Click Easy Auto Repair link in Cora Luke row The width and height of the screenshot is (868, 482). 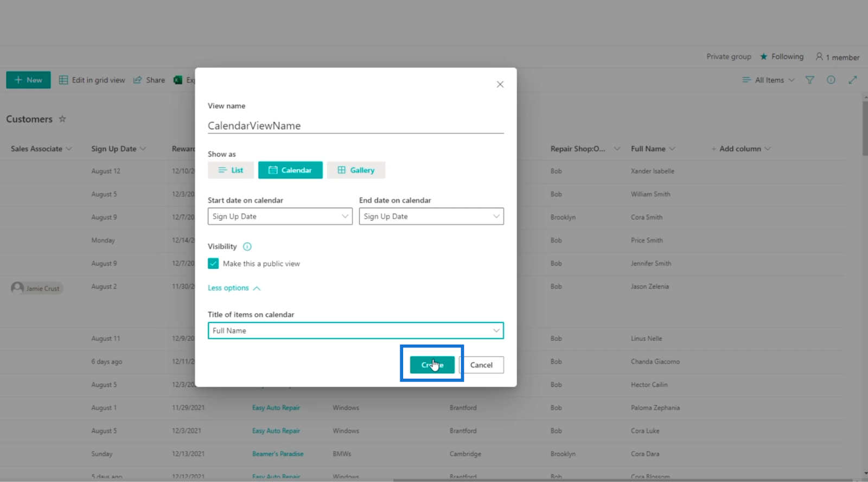coord(276,431)
